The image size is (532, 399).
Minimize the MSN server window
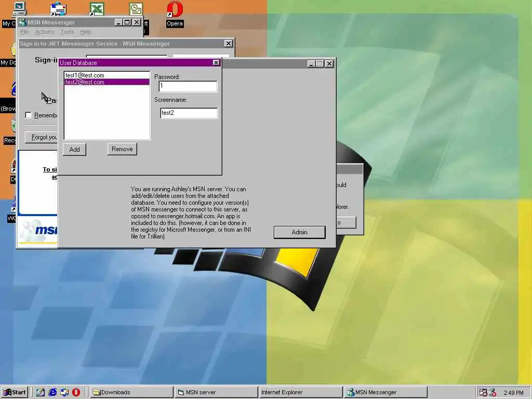(x=311, y=64)
